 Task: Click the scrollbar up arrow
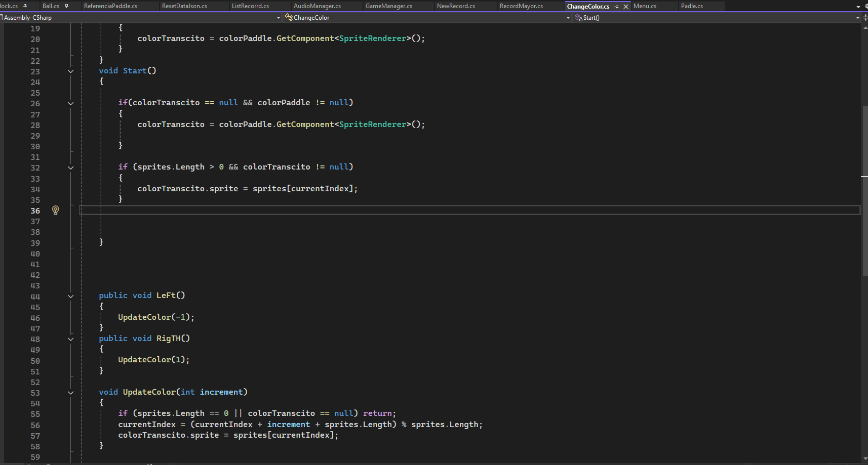[x=865, y=28]
